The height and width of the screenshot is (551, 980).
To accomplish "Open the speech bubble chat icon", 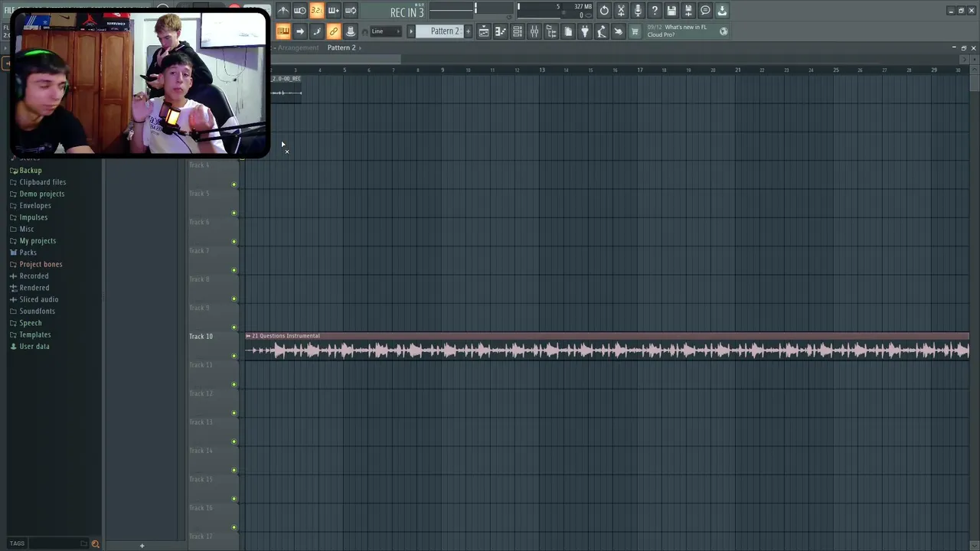I will tap(705, 11).
